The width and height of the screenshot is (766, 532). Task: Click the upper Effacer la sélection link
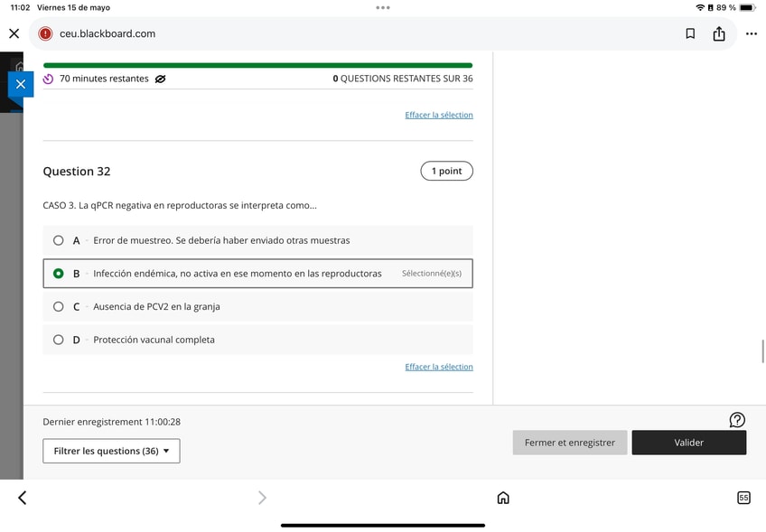(439, 116)
